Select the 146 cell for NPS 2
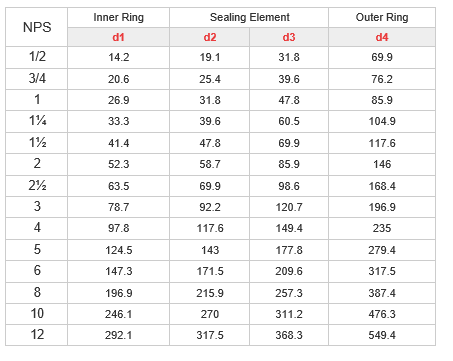This screenshot has height=361, width=453. (382, 164)
